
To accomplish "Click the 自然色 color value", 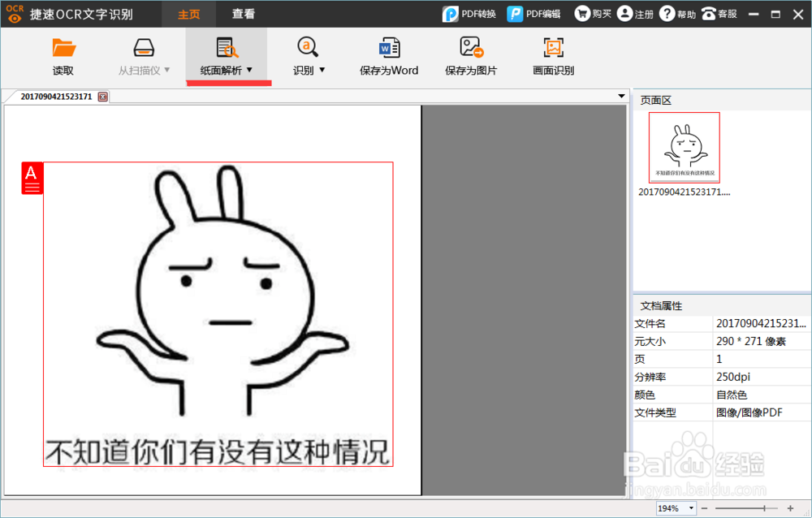I will pyautogui.click(x=732, y=395).
